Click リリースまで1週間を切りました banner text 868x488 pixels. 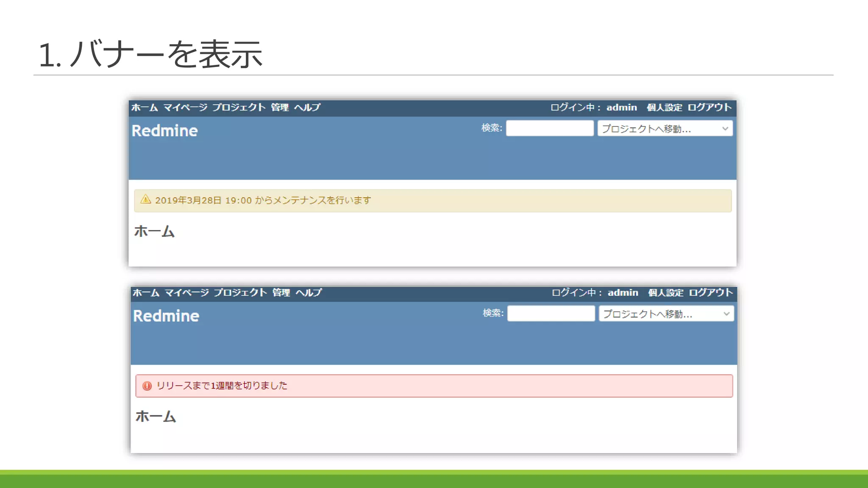[222, 385]
